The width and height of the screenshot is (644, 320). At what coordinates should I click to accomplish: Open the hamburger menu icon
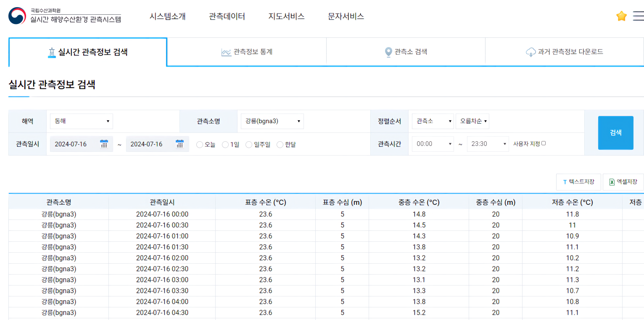tap(638, 16)
